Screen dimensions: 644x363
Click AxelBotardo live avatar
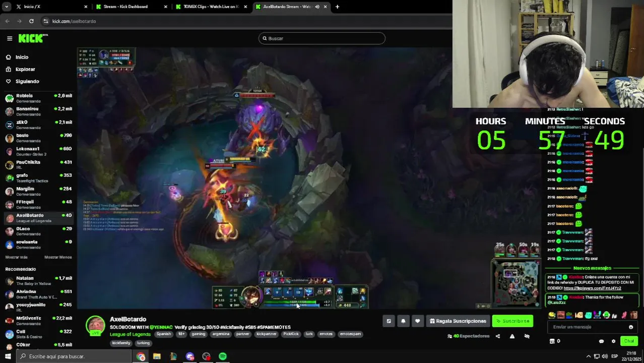(95, 326)
